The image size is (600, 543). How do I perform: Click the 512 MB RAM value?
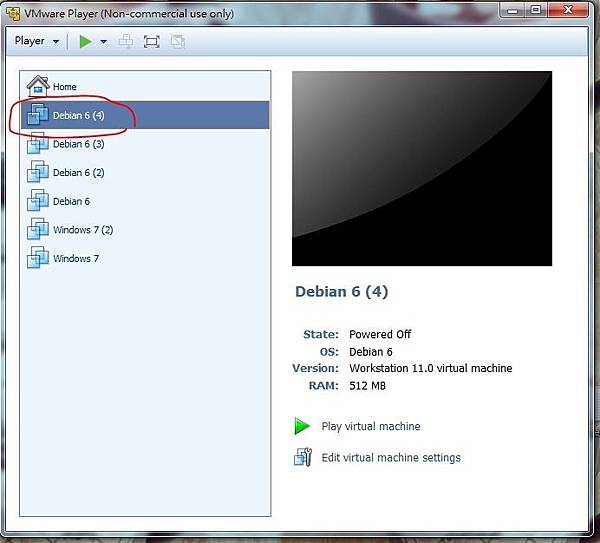pyautogui.click(x=367, y=386)
